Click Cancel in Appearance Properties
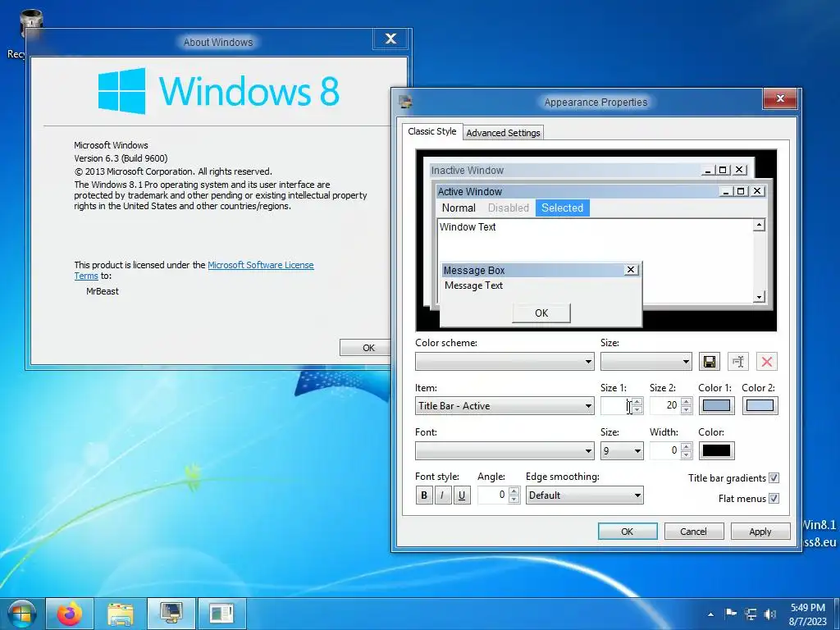Screen dimensions: 840x630 694,532
